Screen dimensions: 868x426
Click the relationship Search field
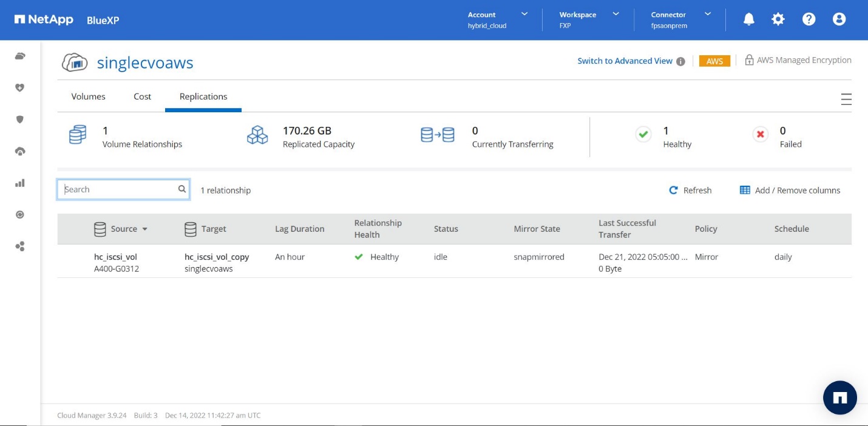(118, 189)
